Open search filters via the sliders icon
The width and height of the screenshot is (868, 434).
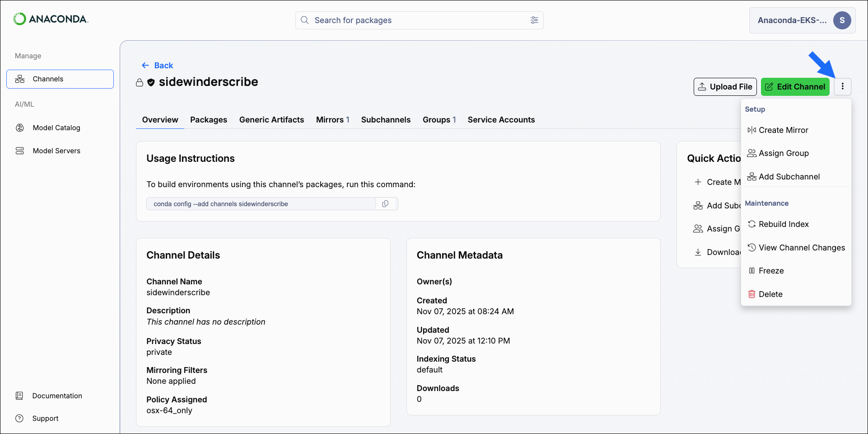[x=534, y=20]
